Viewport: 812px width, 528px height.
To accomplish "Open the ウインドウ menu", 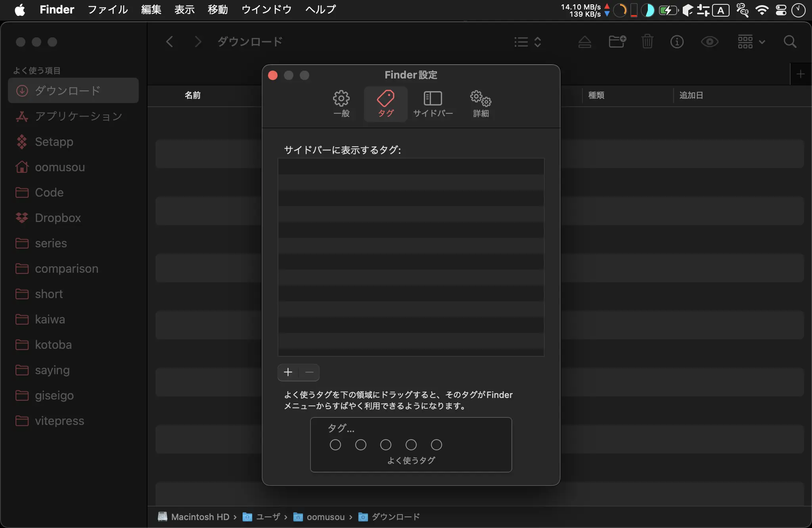I will (x=266, y=10).
